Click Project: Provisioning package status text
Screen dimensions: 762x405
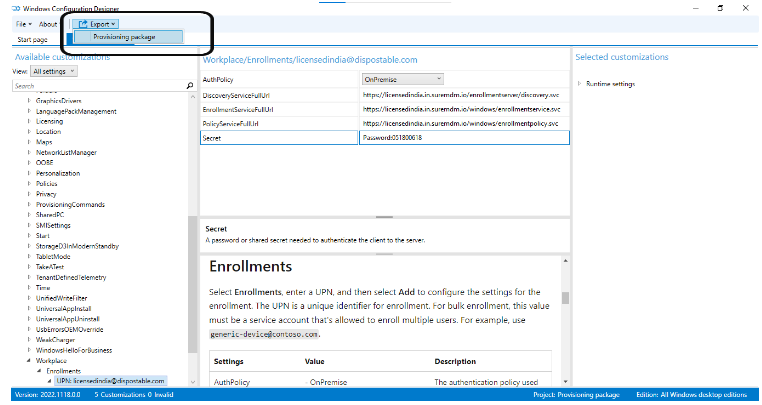[x=576, y=395]
